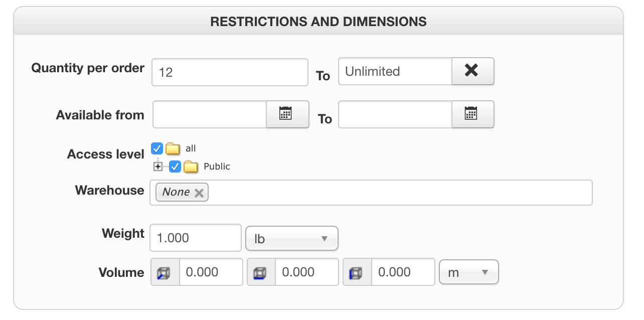Select the Public access level label
644x320 pixels.
pyautogui.click(x=217, y=167)
